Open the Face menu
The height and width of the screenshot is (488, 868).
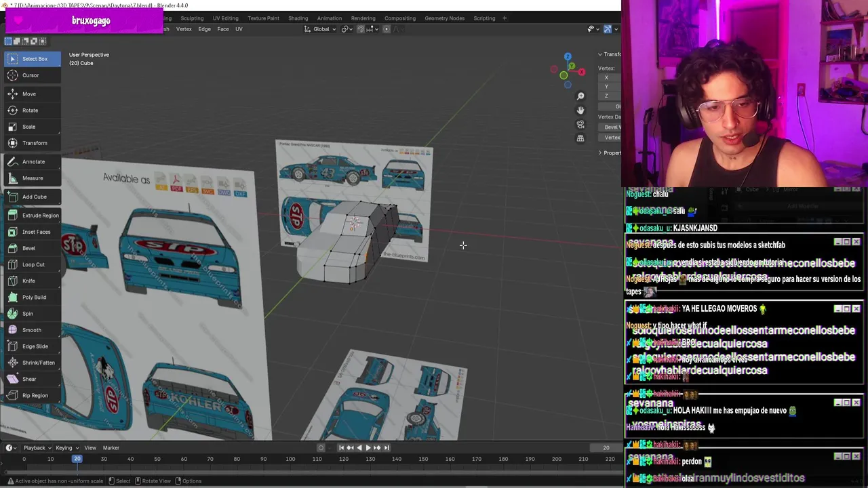[x=222, y=29]
